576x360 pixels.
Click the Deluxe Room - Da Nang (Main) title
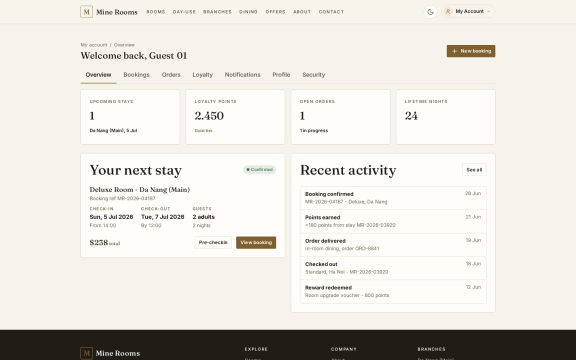pyautogui.click(x=140, y=190)
